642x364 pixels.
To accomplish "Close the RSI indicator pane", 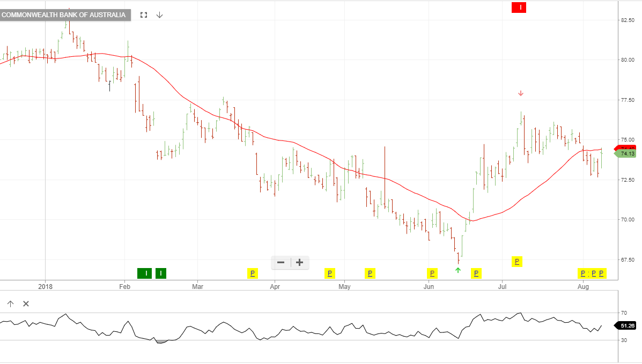I will click(x=26, y=304).
